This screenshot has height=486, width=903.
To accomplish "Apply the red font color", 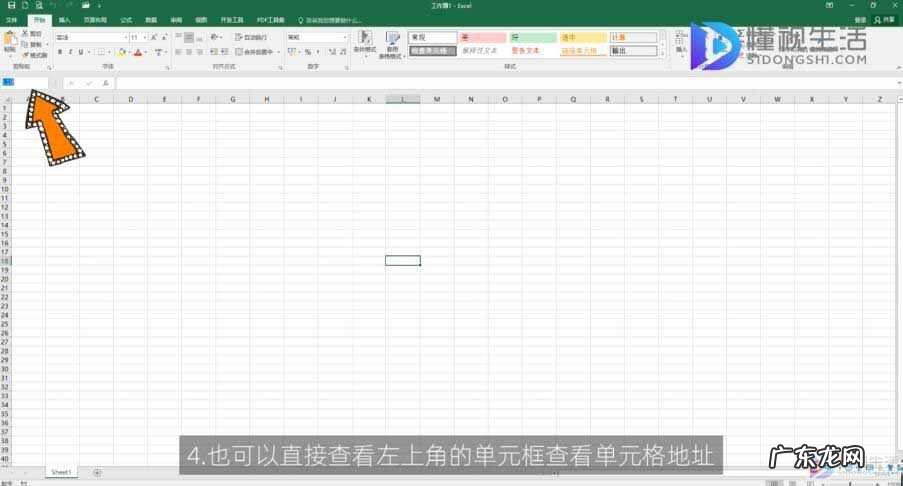I will click(138, 52).
